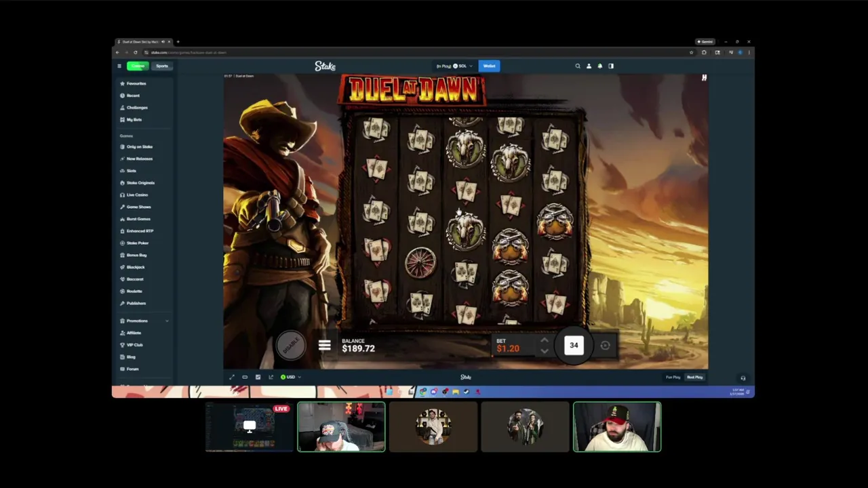Open the sidebar hamburger menu

click(119, 66)
